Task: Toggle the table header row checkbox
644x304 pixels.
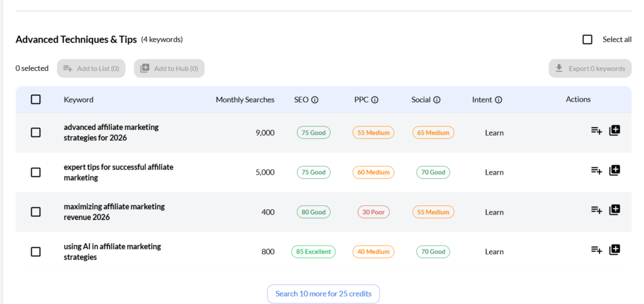Action: click(x=36, y=99)
